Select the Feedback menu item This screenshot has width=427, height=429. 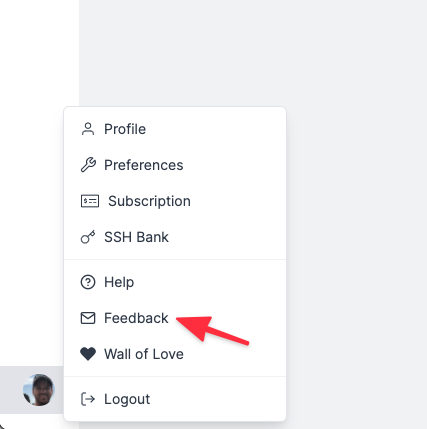pos(175,318)
